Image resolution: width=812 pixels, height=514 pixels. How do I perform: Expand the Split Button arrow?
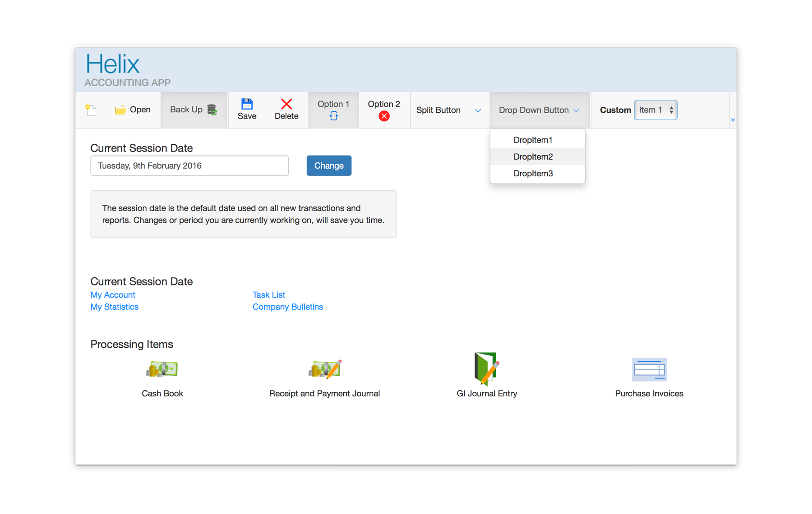(x=478, y=110)
